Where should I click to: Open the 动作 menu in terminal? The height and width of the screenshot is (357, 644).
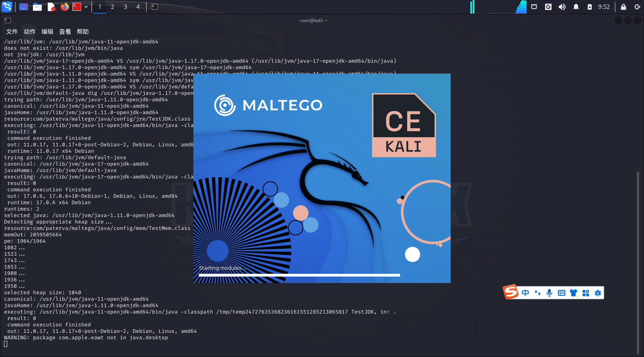[30, 31]
